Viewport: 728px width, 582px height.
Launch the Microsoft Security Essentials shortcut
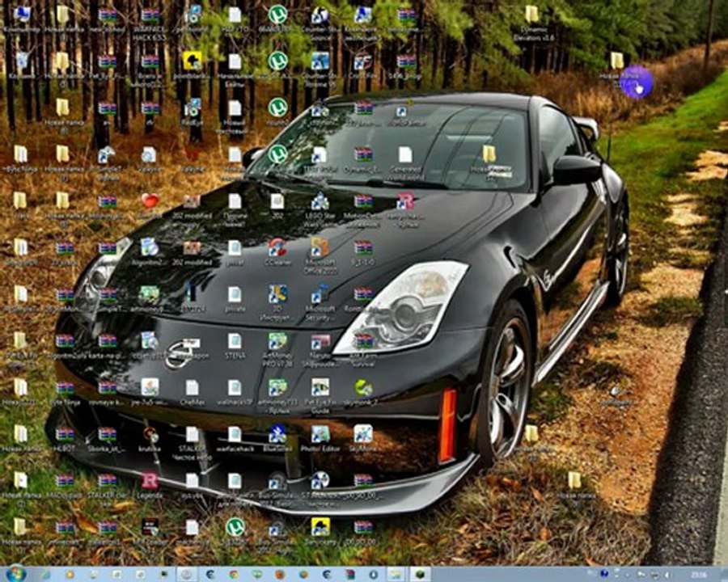(320, 294)
